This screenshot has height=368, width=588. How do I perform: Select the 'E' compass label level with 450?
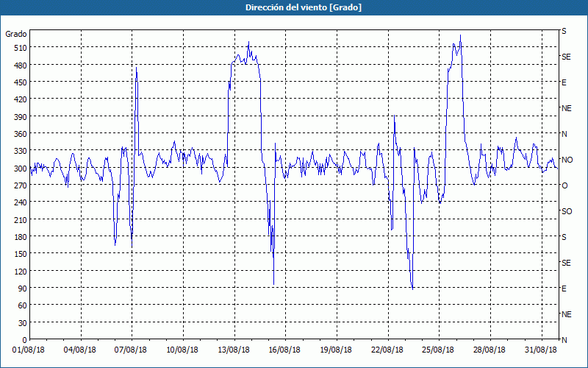click(564, 82)
